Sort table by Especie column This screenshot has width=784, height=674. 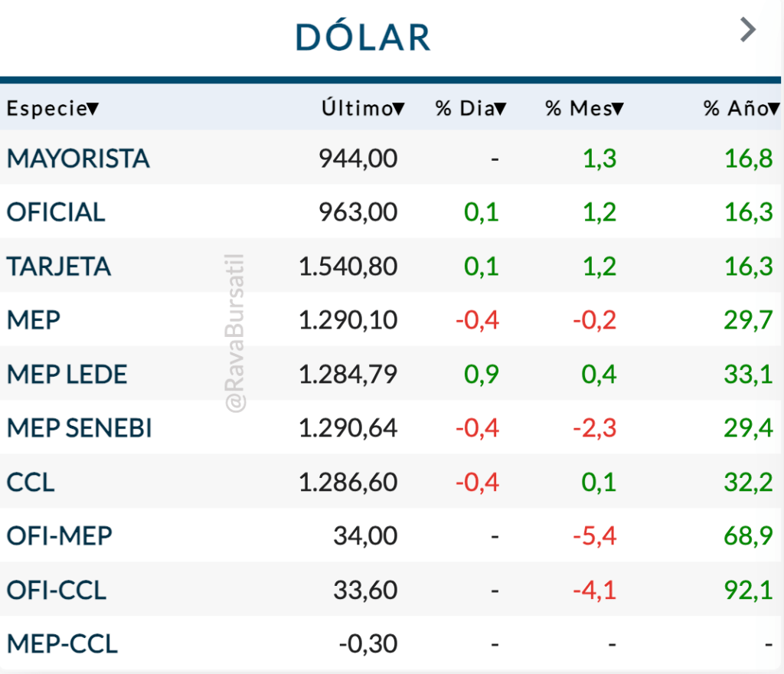(52, 110)
